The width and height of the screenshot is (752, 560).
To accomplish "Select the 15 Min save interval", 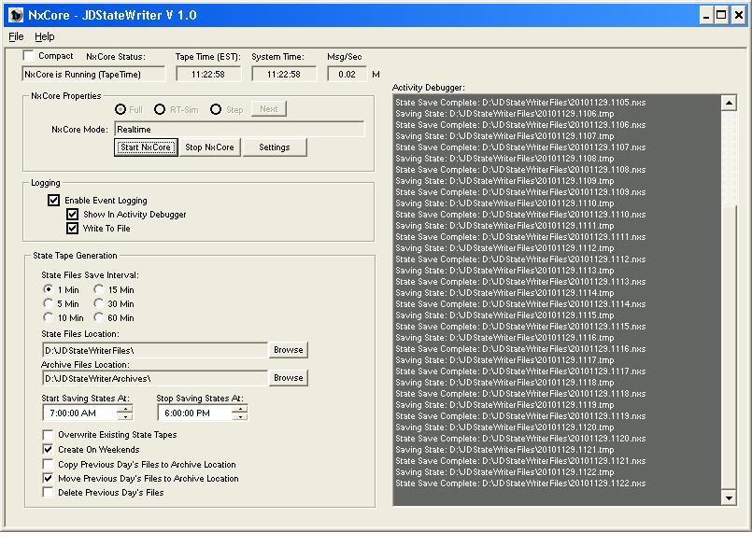I will pyautogui.click(x=99, y=290).
